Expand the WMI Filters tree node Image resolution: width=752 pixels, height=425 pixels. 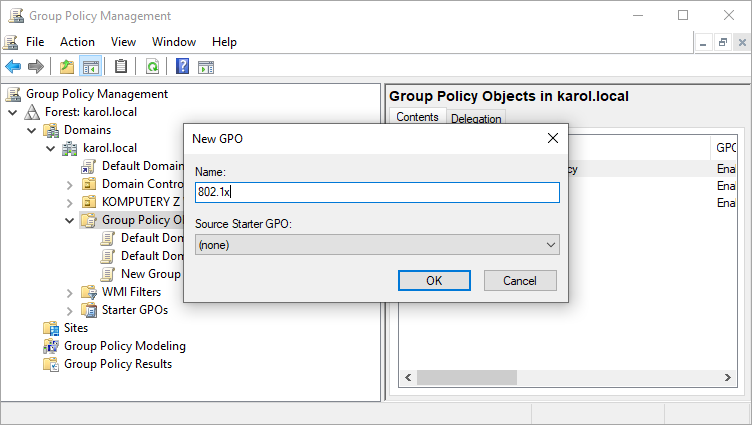69,292
